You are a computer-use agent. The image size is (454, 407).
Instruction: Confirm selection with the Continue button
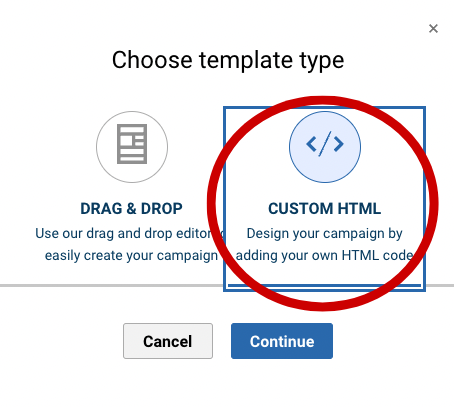[282, 341]
